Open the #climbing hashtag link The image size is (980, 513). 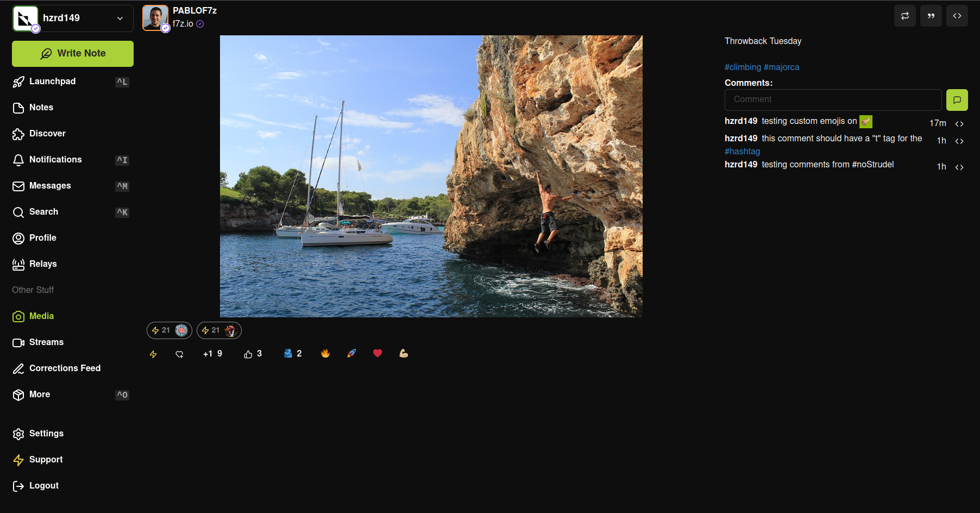pyautogui.click(x=743, y=67)
